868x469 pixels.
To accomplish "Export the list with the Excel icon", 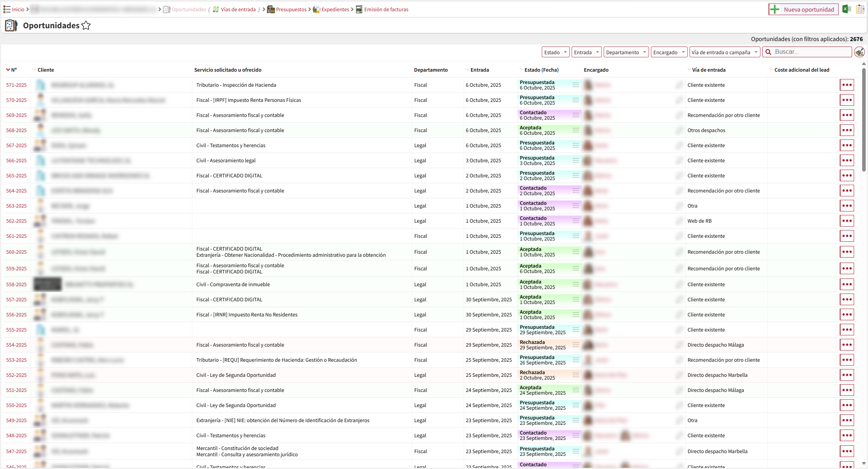I will pyautogui.click(x=847, y=9).
